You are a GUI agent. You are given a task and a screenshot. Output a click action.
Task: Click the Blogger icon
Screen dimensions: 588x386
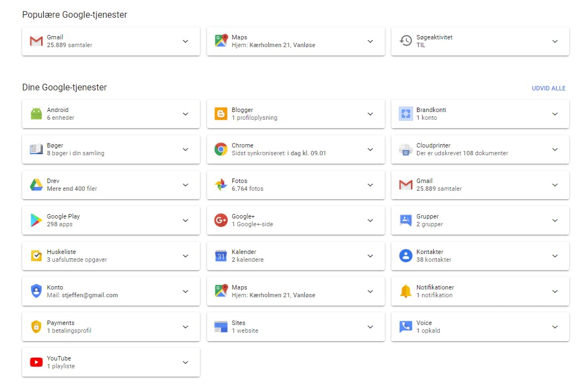tap(221, 114)
